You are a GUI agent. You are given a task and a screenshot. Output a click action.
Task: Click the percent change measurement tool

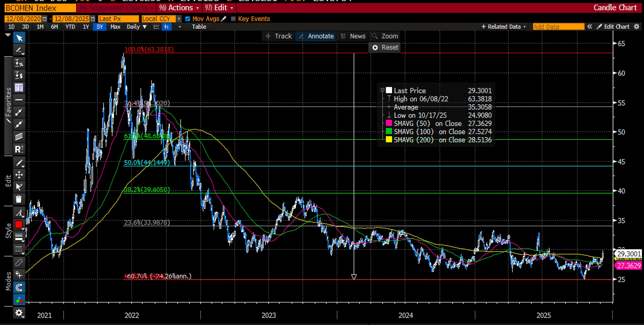pyautogui.click(x=19, y=63)
